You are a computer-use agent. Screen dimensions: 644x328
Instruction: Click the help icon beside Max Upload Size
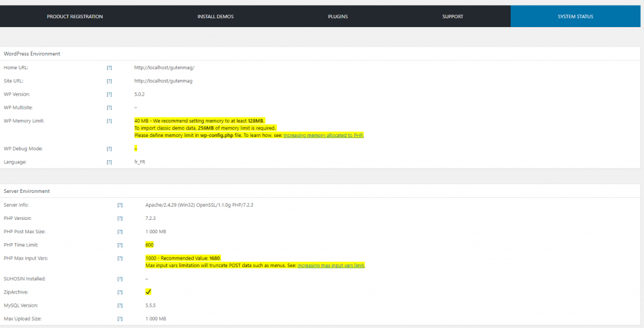pyautogui.click(x=120, y=319)
